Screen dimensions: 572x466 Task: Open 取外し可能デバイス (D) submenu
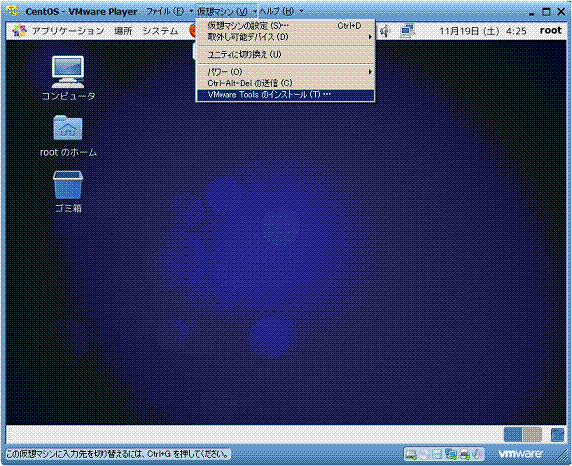[285, 37]
